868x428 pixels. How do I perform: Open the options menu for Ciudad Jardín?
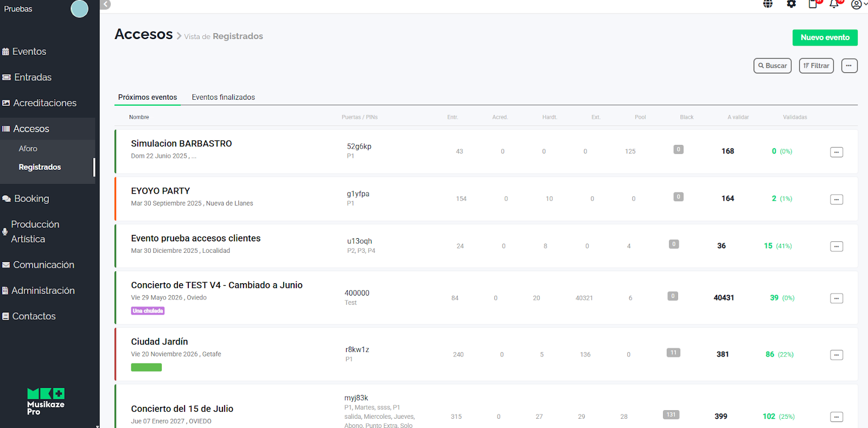coord(836,355)
